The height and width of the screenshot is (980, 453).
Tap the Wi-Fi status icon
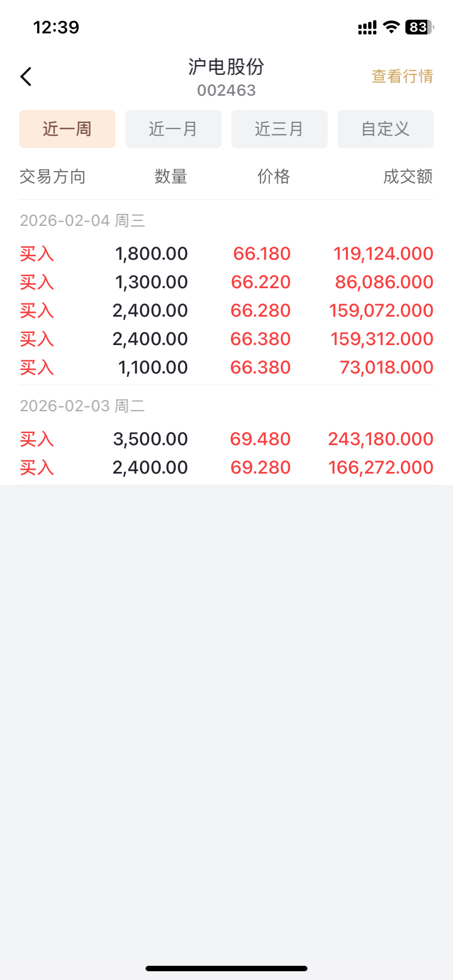[391, 27]
